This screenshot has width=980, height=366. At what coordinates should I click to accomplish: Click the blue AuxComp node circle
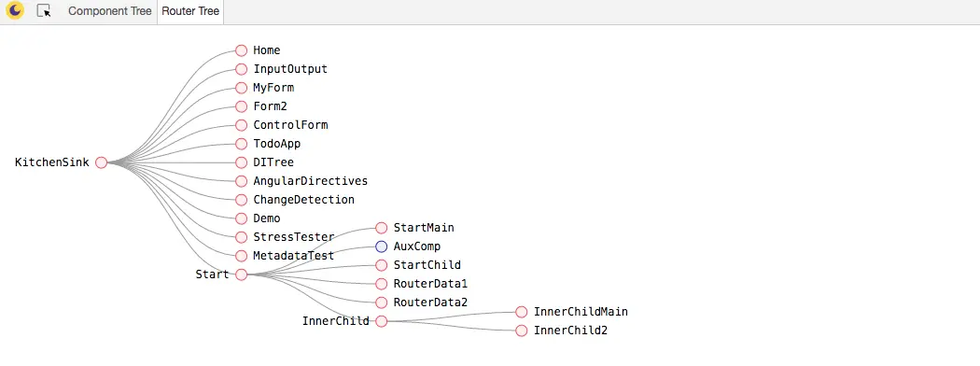[381, 246]
